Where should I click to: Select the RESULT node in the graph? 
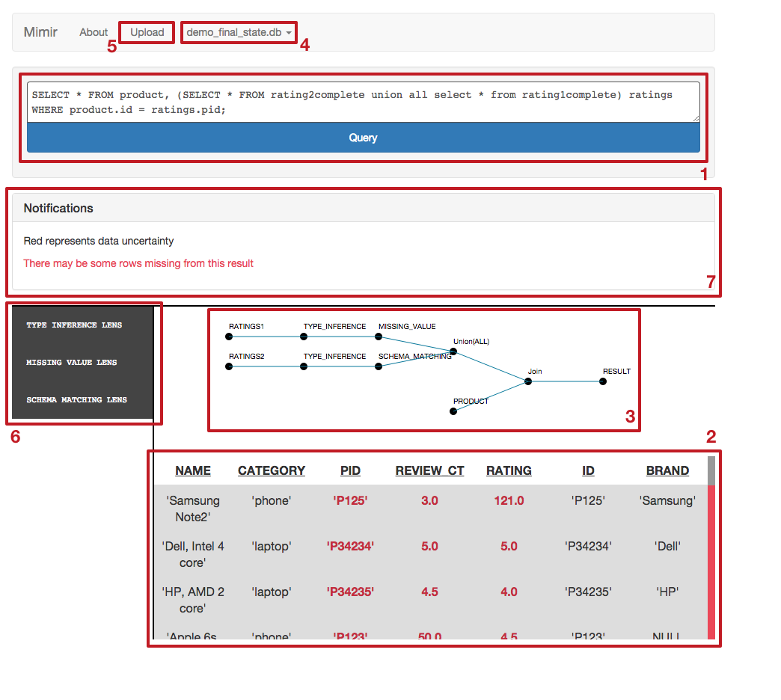[603, 381]
